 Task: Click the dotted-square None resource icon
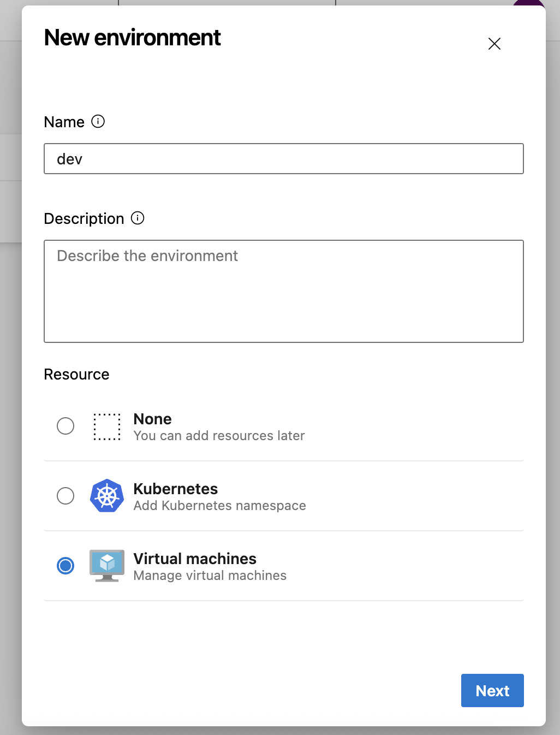click(107, 426)
